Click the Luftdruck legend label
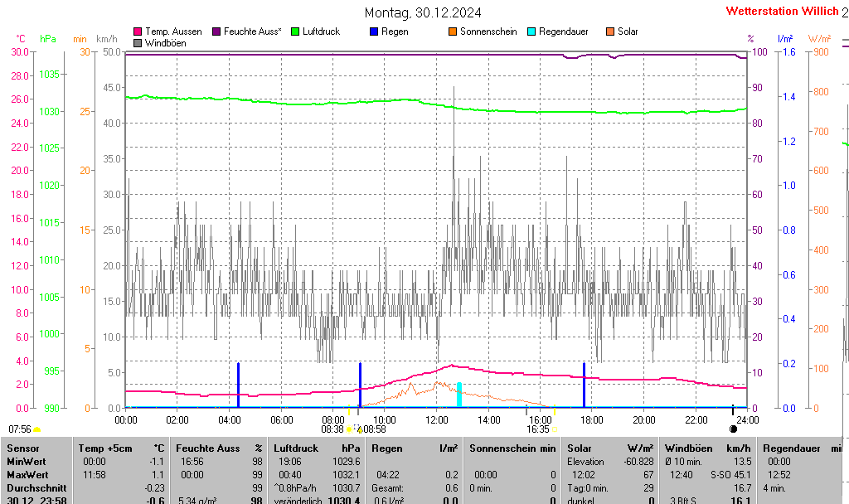 tap(321, 31)
